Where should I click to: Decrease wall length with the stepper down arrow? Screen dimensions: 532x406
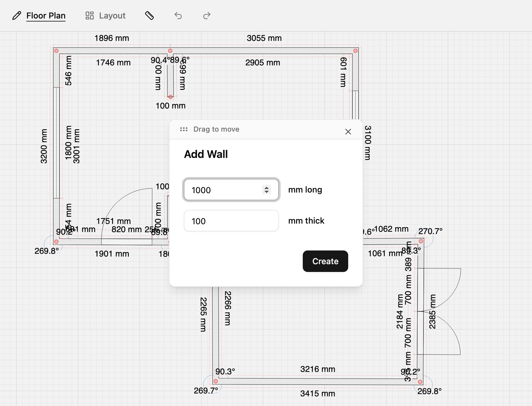tap(267, 192)
